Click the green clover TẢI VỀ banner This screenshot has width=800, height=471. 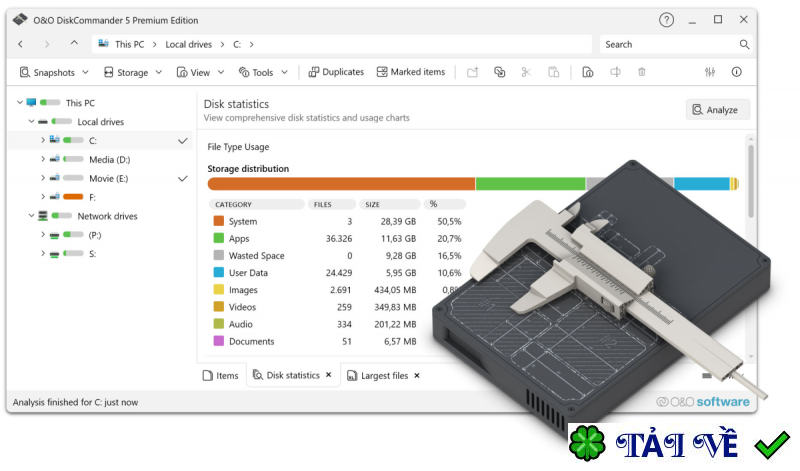(x=682, y=444)
